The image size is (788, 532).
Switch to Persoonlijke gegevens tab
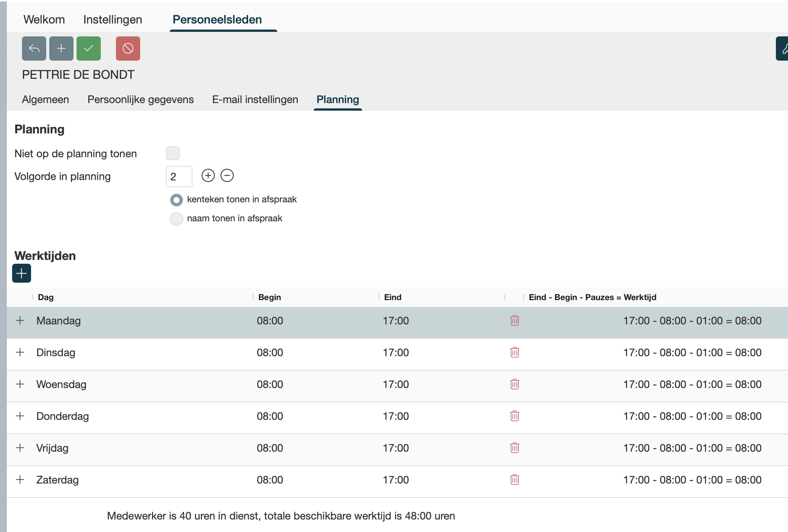click(x=141, y=100)
